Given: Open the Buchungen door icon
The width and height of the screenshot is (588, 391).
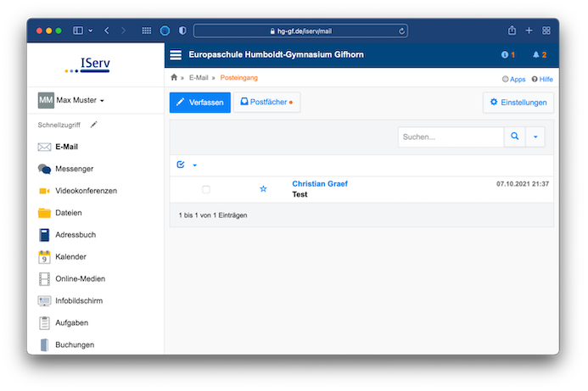Looking at the screenshot, I should pos(44,345).
